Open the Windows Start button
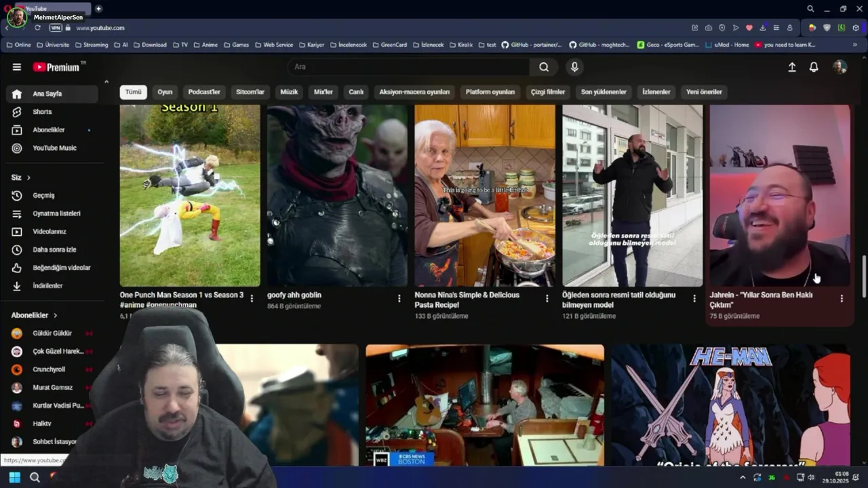Viewport: 868px width, 488px height. click(x=14, y=477)
